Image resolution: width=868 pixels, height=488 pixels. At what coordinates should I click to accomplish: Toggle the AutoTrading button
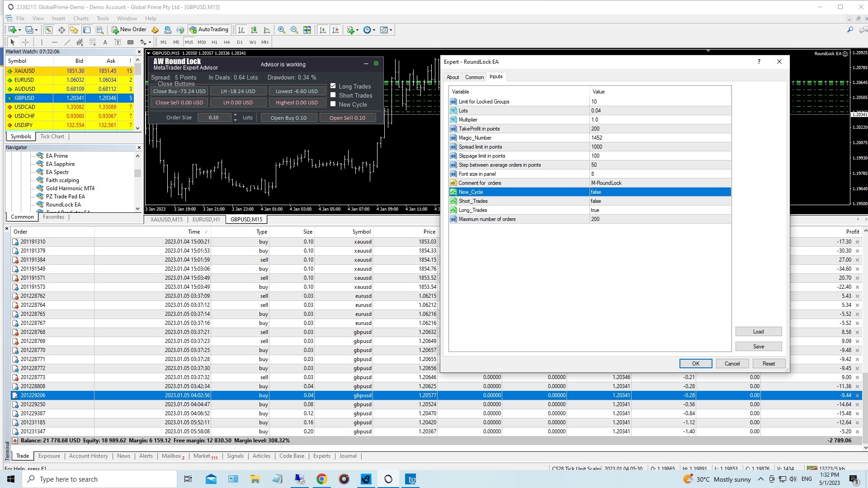[x=209, y=30]
